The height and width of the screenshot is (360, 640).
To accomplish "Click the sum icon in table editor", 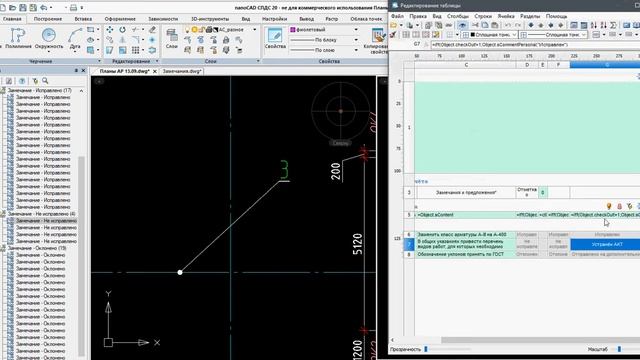I will click(613, 25).
